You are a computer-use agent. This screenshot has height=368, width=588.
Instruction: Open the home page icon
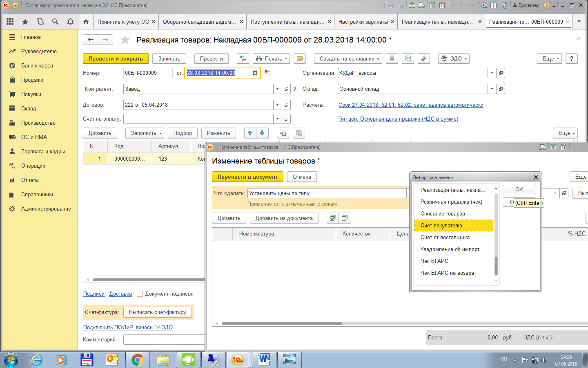[86, 22]
